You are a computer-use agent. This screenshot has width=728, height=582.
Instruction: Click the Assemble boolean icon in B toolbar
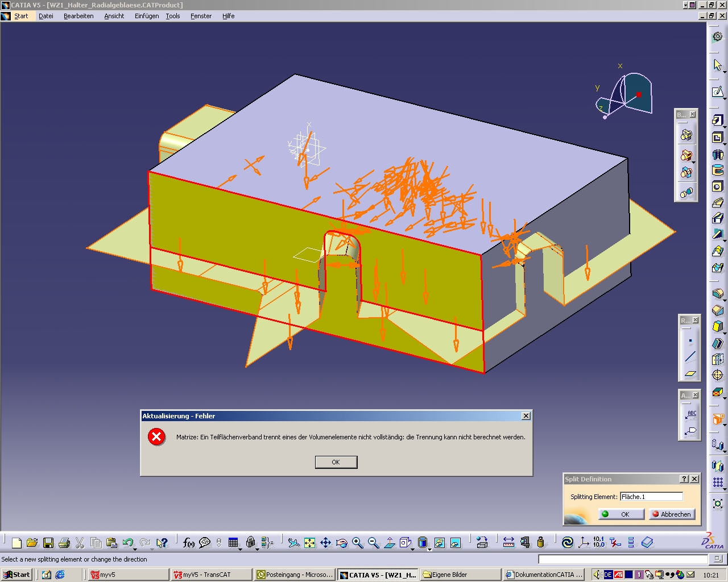point(686,135)
